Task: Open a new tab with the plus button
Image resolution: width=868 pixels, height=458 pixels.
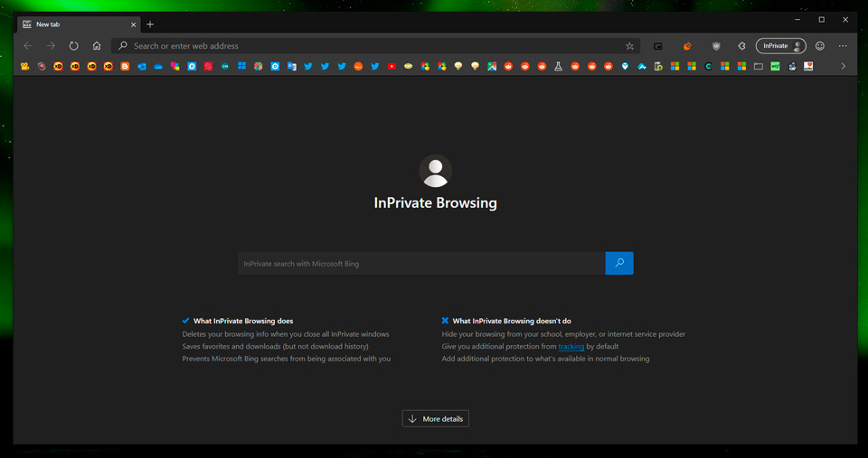Action: (150, 24)
